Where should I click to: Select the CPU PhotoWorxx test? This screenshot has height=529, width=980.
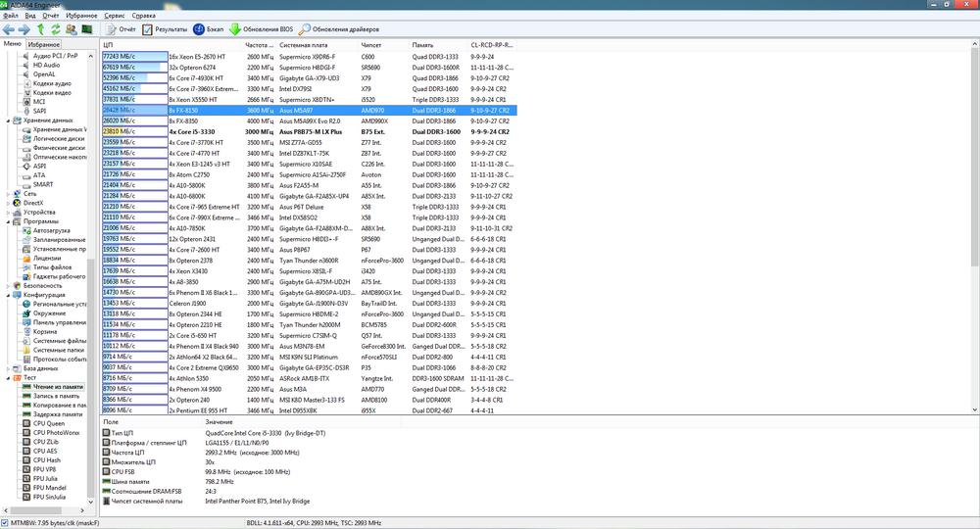click(x=56, y=432)
